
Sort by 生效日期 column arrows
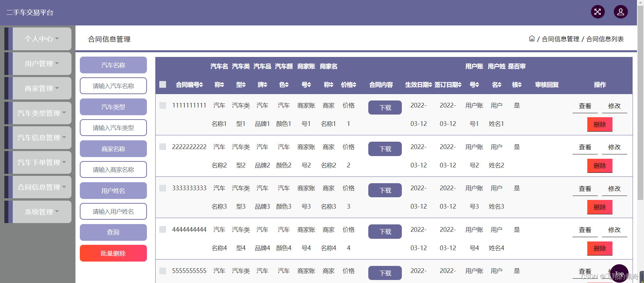[x=430, y=85]
